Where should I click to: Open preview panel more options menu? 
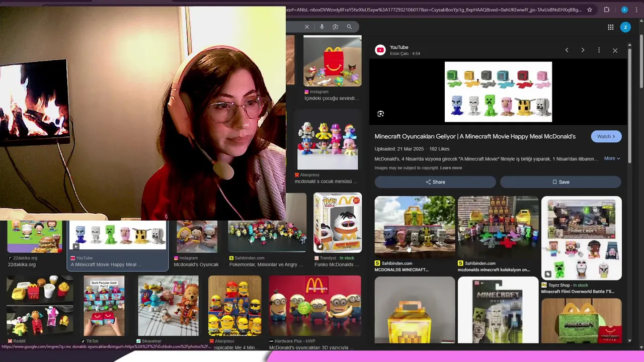[599, 50]
